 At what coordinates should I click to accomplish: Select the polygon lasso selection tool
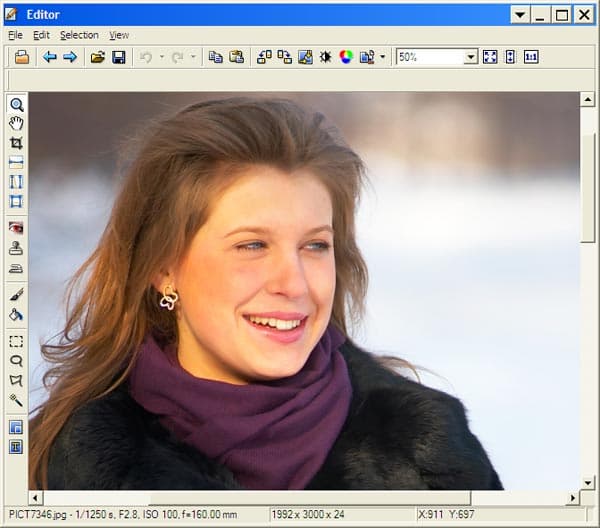pos(16,380)
